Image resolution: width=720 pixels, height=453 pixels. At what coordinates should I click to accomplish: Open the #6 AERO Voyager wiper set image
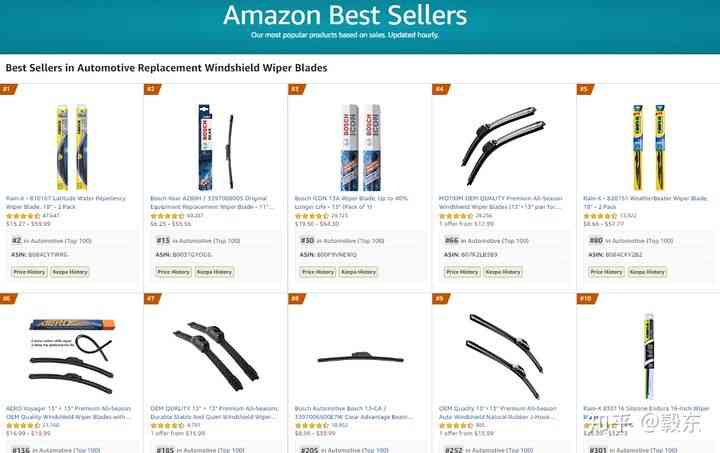click(72, 356)
